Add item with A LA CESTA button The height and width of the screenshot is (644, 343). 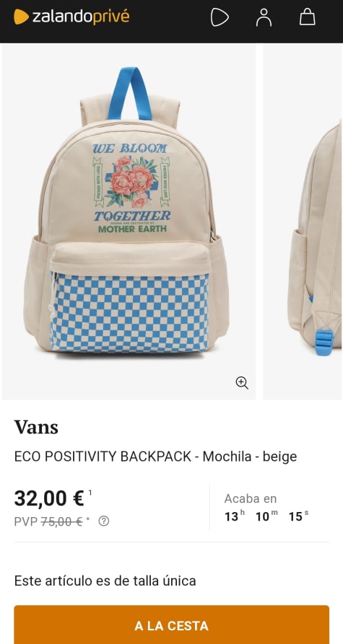point(172,625)
